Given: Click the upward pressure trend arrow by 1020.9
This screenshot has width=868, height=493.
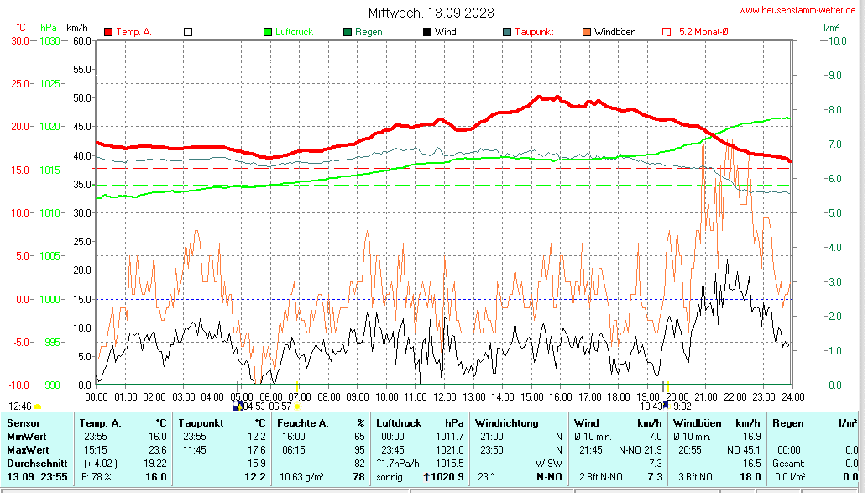Looking at the screenshot, I should [426, 477].
